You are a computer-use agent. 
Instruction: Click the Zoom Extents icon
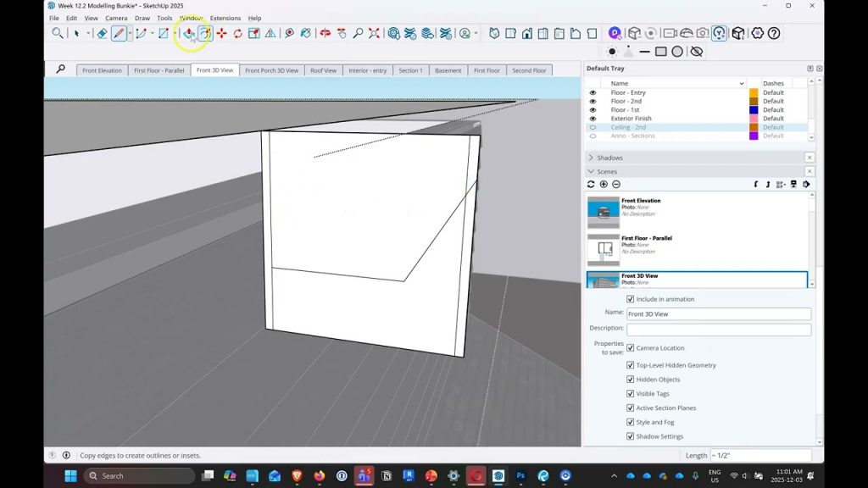[x=374, y=33]
